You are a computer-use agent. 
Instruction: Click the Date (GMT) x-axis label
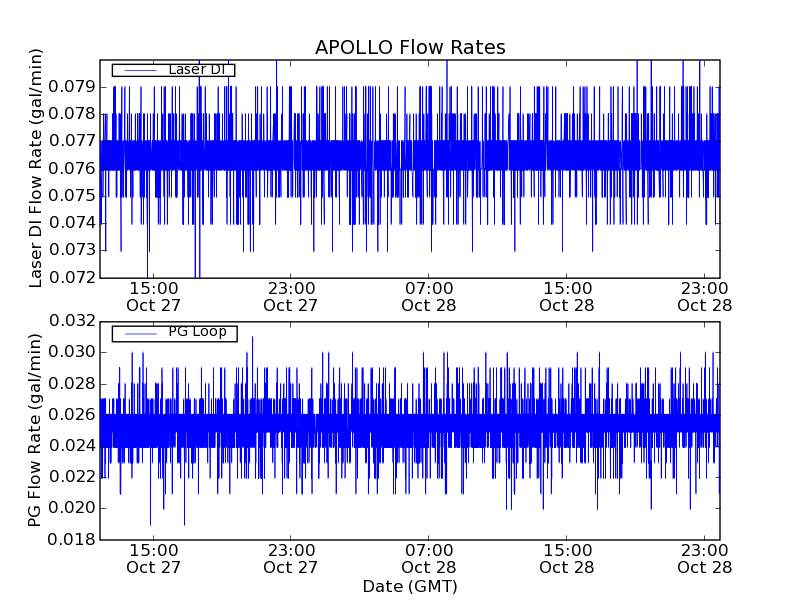[410, 586]
